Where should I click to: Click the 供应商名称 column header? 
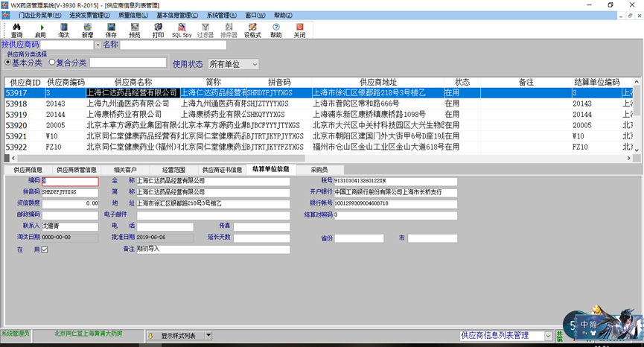pos(133,82)
